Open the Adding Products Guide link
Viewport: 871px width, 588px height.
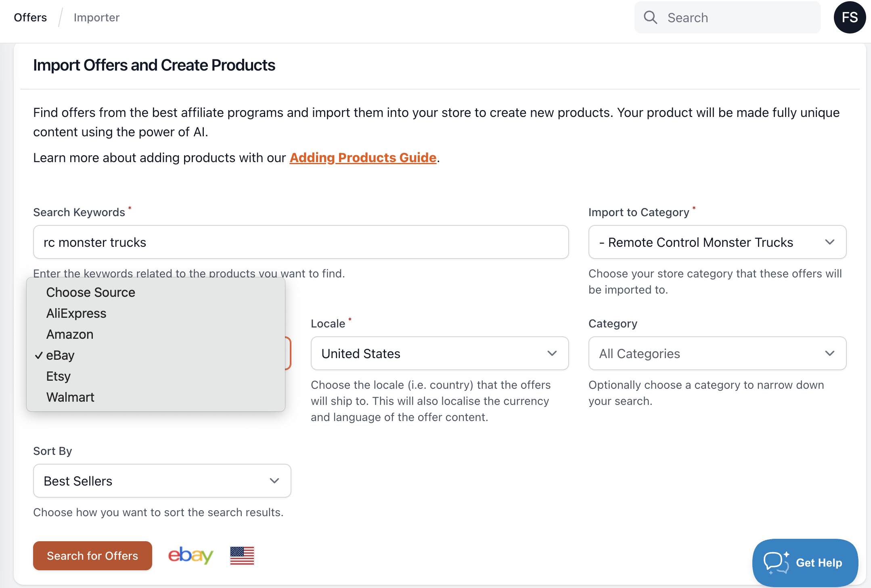tap(363, 158)
